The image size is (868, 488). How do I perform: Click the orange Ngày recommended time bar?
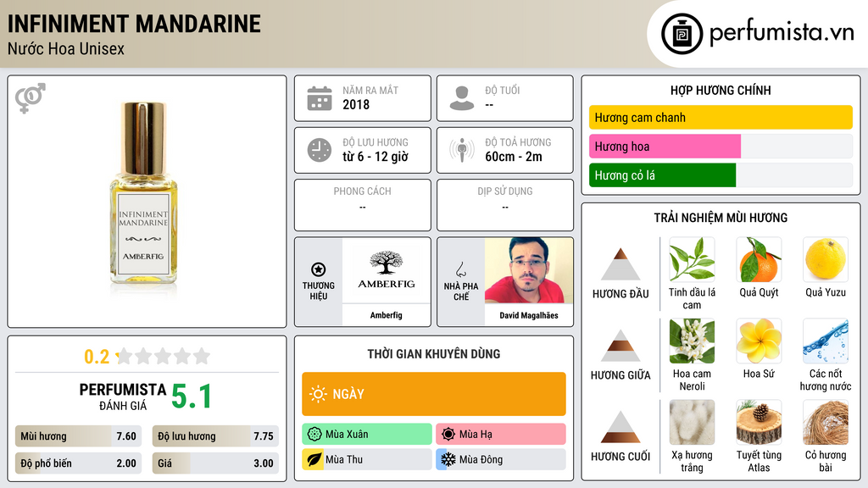tap(434, 394)
